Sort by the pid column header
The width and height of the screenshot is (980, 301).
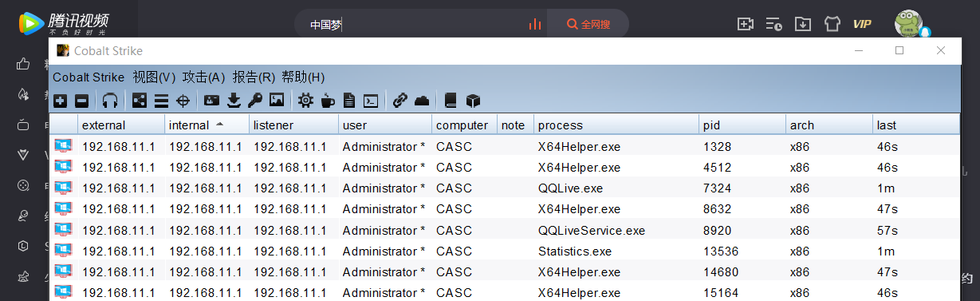(742, 125)
